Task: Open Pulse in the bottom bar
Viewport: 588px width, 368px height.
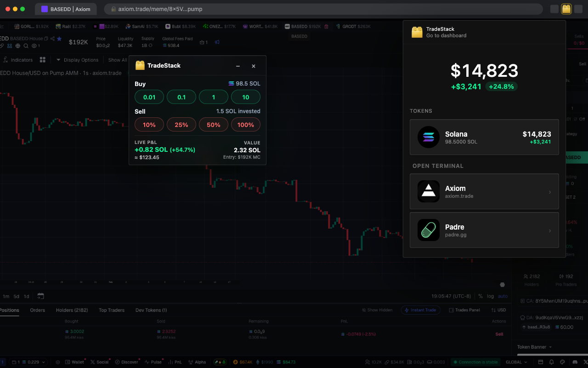Action: (x=153, y=362)
